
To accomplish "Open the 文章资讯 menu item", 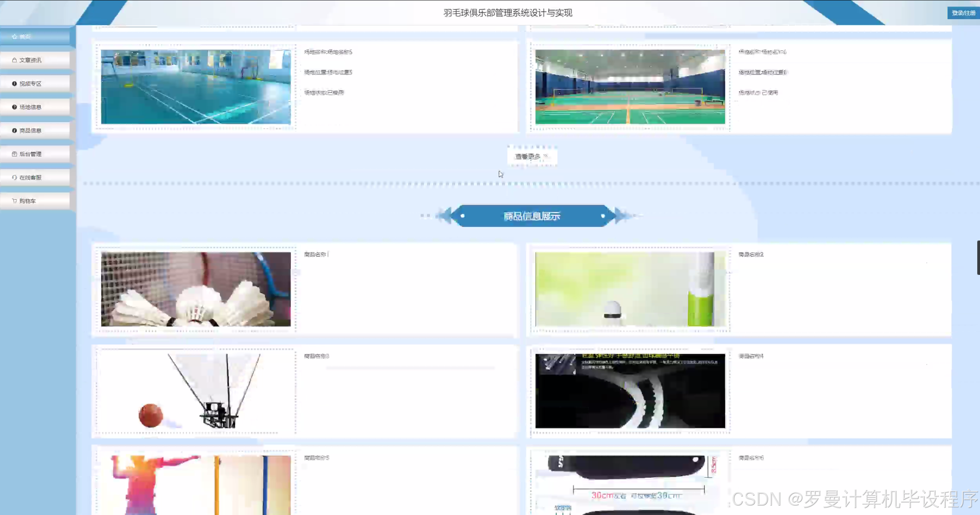I will pyautogui.click(x=30, y=60).
